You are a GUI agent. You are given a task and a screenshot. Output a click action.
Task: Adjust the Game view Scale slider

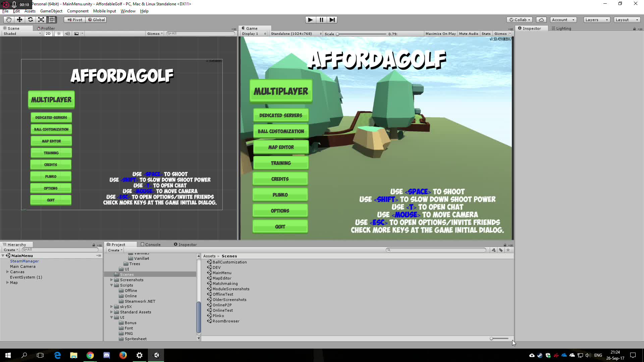338,34
